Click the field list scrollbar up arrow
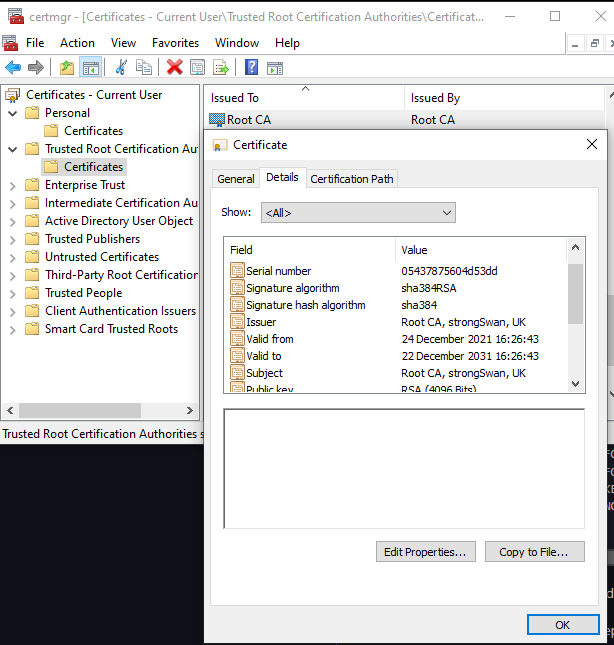Viewport: 614px width, 645px height. click(x=575, y=247)
